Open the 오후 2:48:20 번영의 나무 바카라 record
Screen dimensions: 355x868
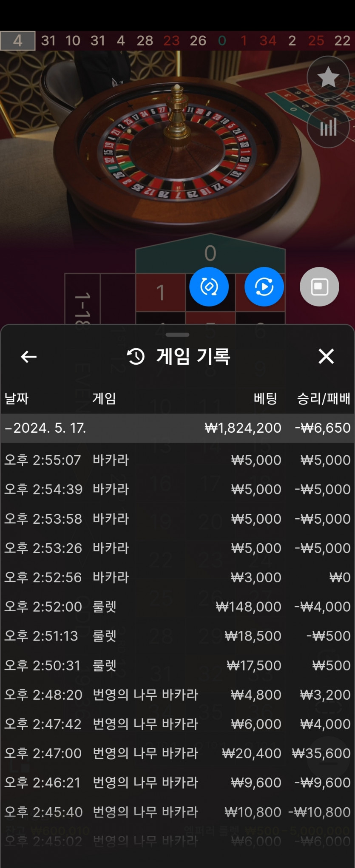click(x=177, y=695)
